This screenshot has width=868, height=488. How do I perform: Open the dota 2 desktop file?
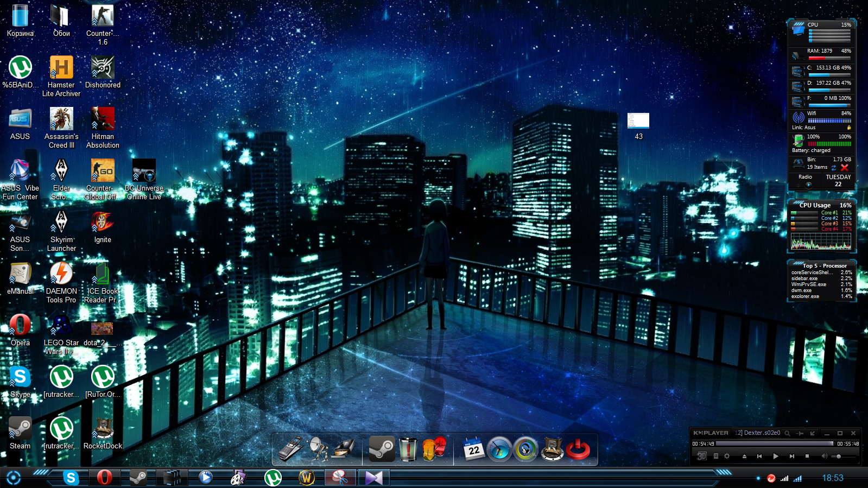[x=102, y=334]
